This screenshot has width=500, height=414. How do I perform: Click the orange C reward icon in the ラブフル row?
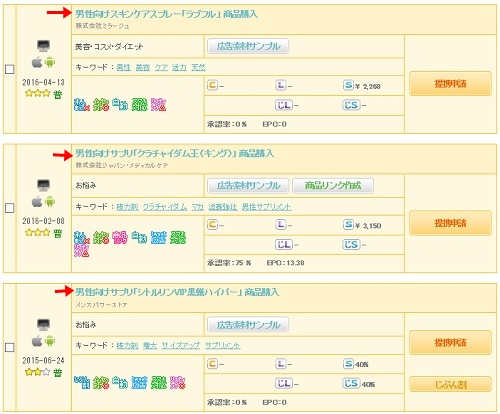[x=212, y=85]
